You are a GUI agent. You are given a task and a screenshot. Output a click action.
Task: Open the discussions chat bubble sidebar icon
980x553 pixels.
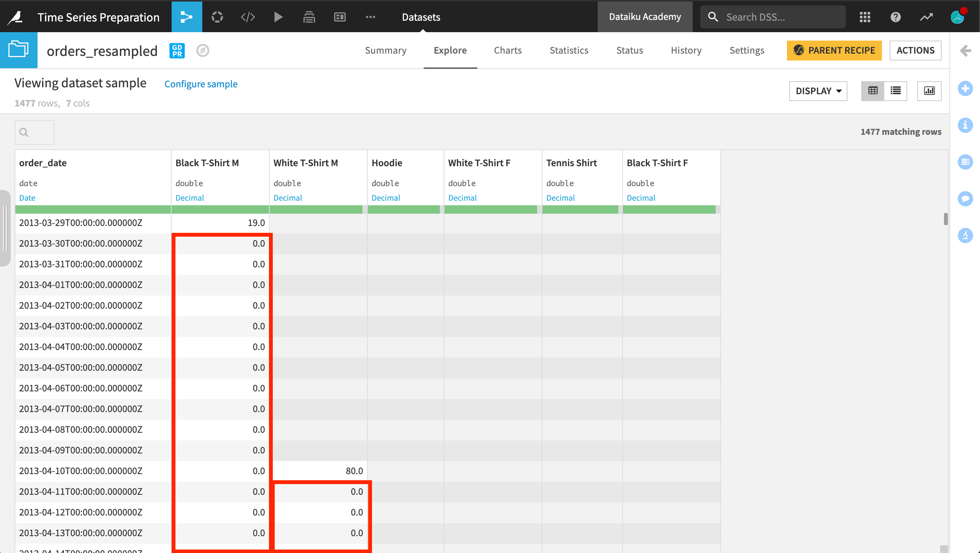(x=965, y=199)
